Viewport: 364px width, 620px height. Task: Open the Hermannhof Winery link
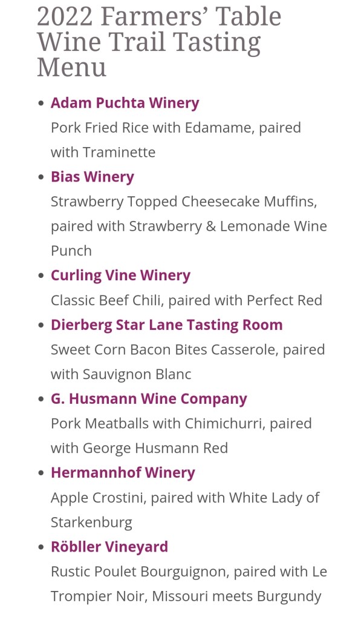(123, 473)
